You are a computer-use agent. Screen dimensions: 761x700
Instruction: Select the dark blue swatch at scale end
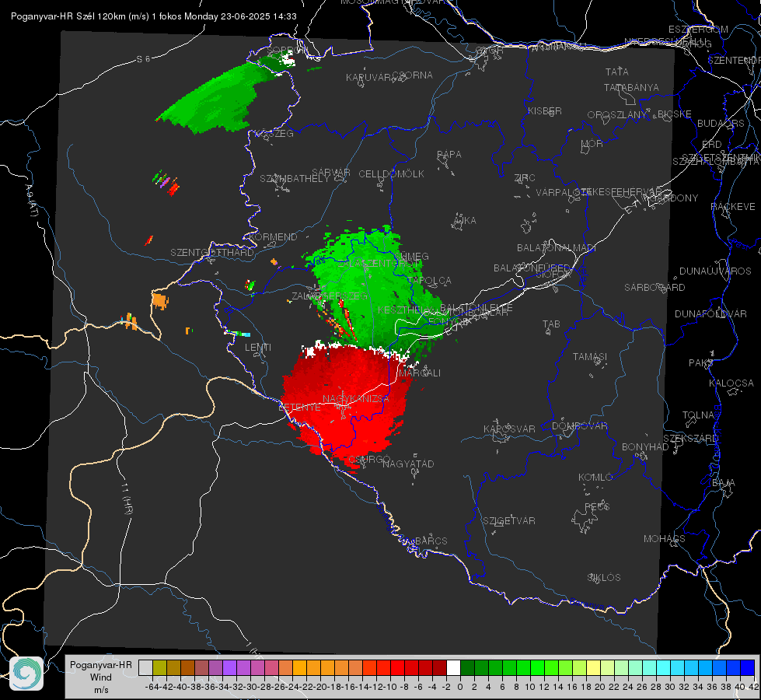748,667
